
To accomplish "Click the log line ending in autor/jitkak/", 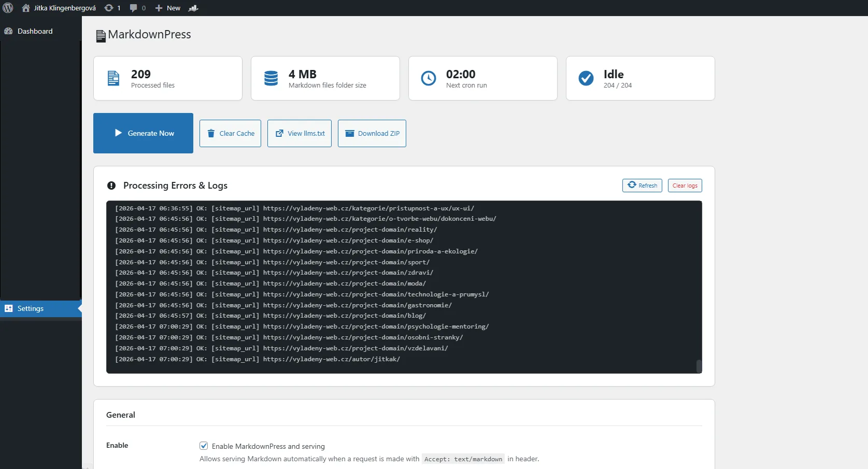I will pyautogui.click(x=258, y=359).
